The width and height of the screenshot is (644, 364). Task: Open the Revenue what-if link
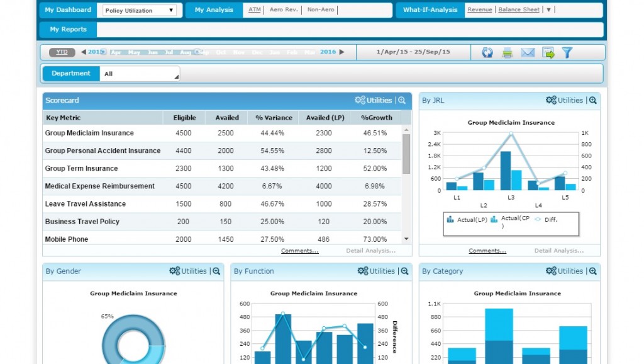tap(480, 9)
